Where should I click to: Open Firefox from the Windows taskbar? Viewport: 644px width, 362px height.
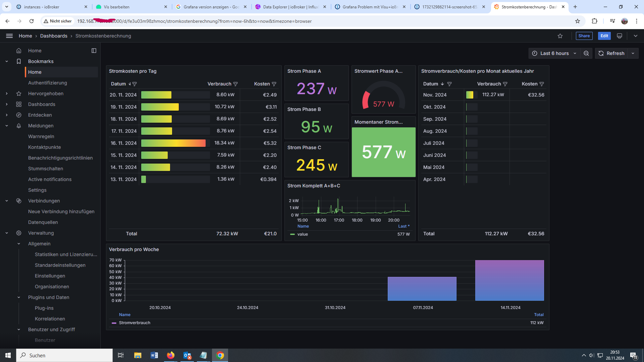point(171,355)
